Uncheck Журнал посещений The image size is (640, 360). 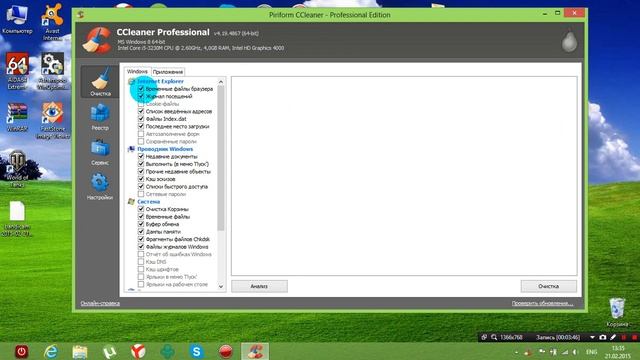(141, 96)
